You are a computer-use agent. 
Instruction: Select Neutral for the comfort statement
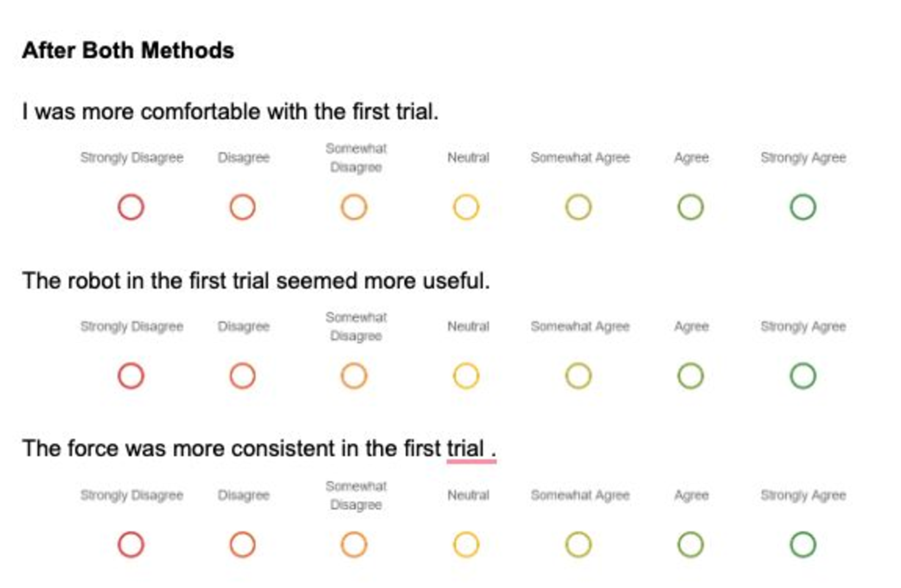pos(466,207)
